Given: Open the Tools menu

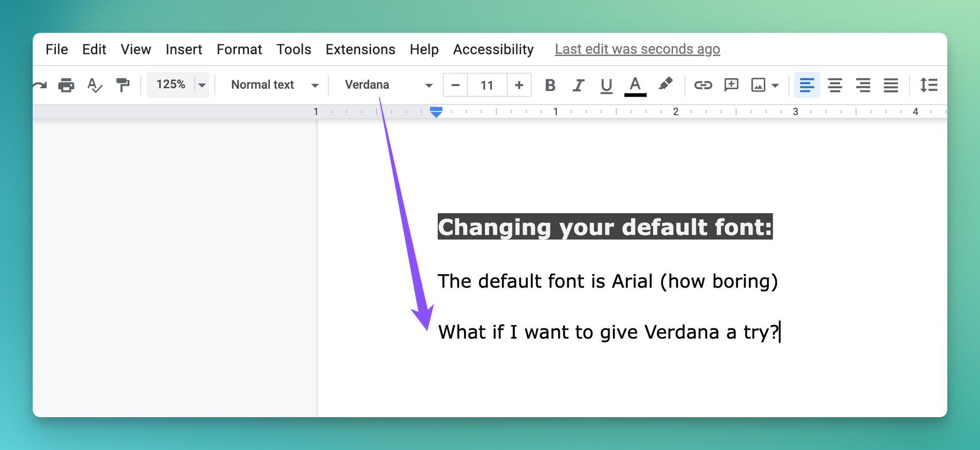Looking at the screenshot, I should [x=294, y=50].
